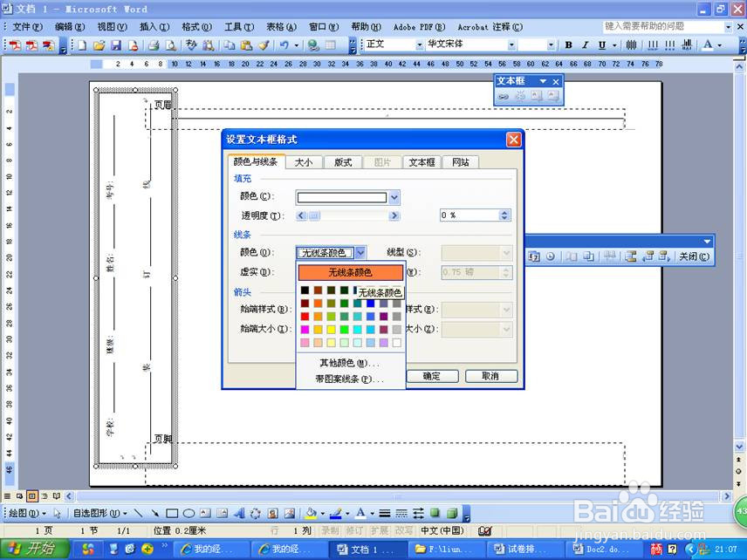Apply fill color with the paint bucket

[x=311, y=513]
